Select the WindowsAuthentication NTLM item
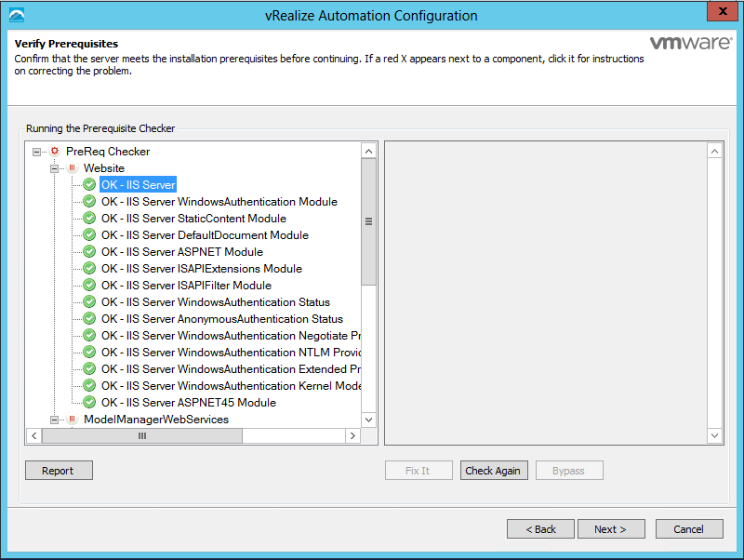This screenshot has height=560, width=744. (231, 353)
